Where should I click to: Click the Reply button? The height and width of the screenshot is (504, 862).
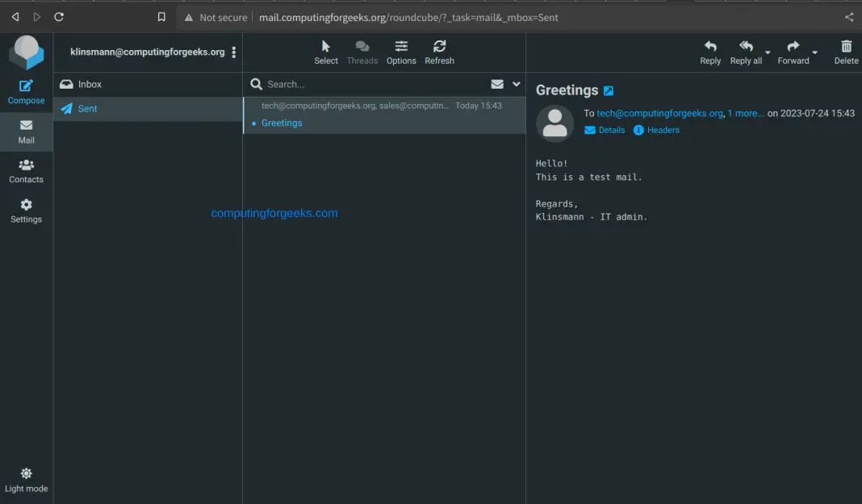[710, 52]
